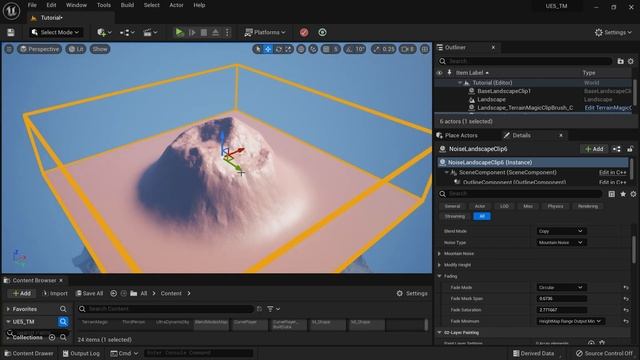640x360 pixels.
Task: Toggle show favorites star in Details
Action: [x=623, y=194]
